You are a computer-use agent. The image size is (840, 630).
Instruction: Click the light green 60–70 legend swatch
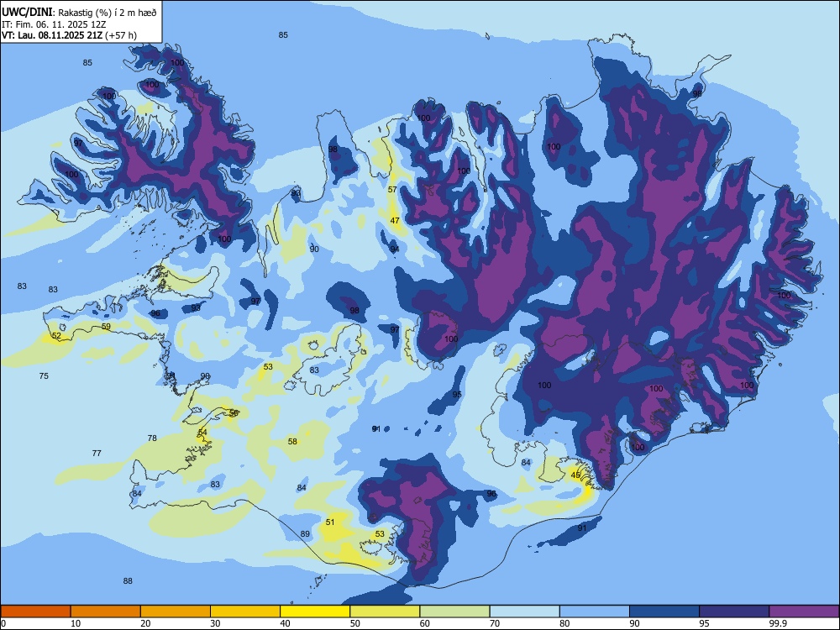click(454, 612)
